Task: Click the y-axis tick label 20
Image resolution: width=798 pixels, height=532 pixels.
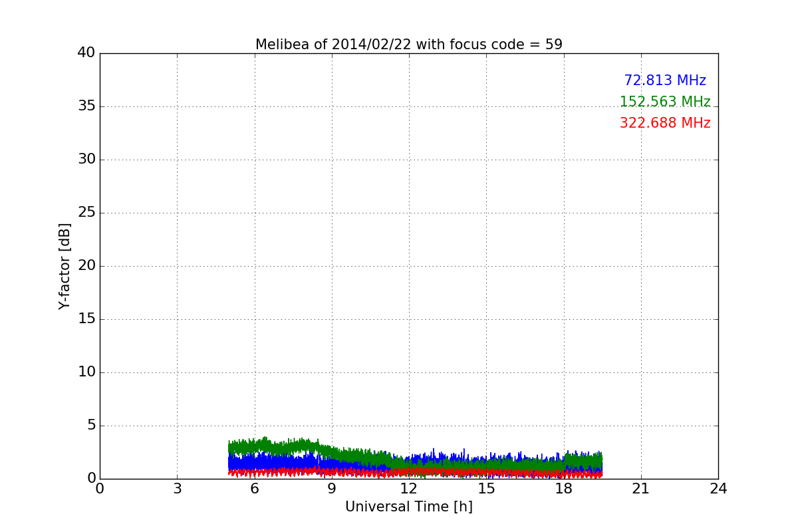Action: 86,266
